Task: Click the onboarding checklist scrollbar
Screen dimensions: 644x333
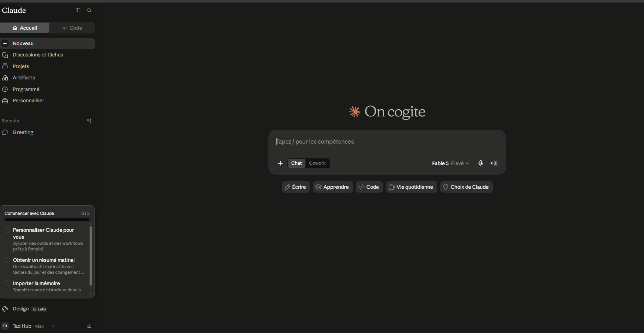Action: pyautogui.click(x=91, y=256)
